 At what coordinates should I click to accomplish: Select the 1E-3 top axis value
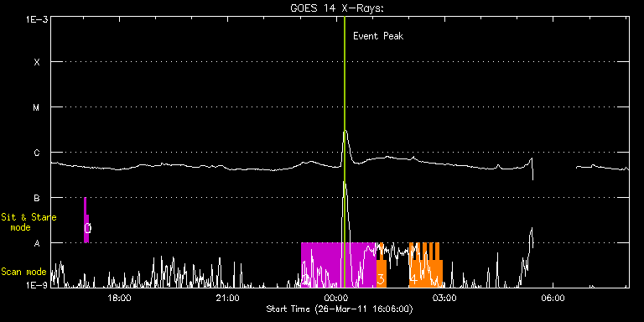point(37,19)
